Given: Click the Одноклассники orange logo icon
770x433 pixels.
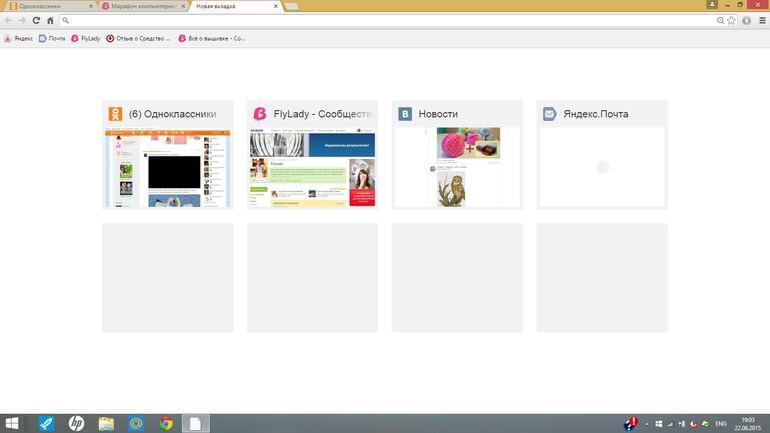Looking at the screenshot, I should point(115,114).
